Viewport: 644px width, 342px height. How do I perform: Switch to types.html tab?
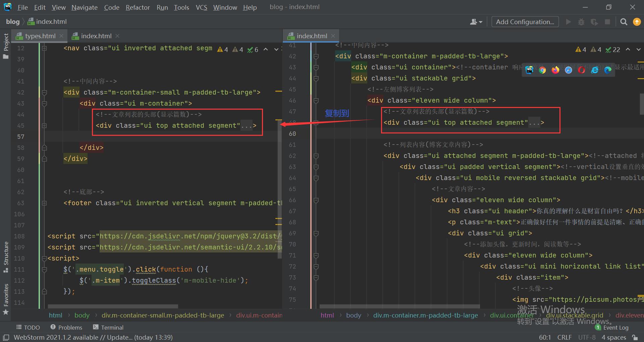40,36
